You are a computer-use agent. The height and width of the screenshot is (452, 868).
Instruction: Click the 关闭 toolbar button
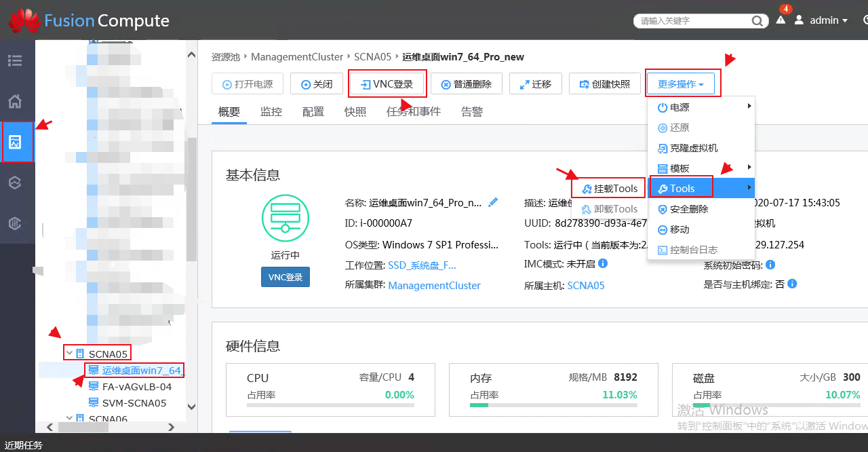[x=317, y=84]
